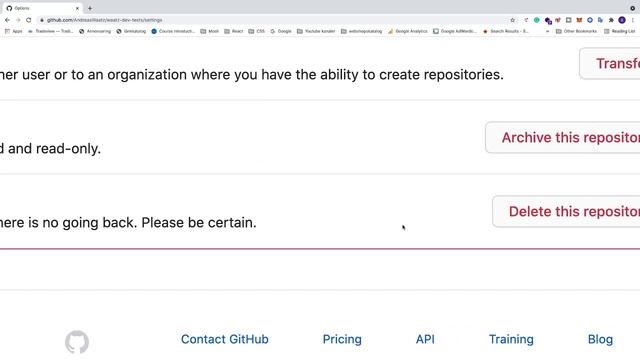The width and height of the screenshot is (640, 360).
Task: Click the GitHub Octocat logo in footer
Action: coord(77,342)
